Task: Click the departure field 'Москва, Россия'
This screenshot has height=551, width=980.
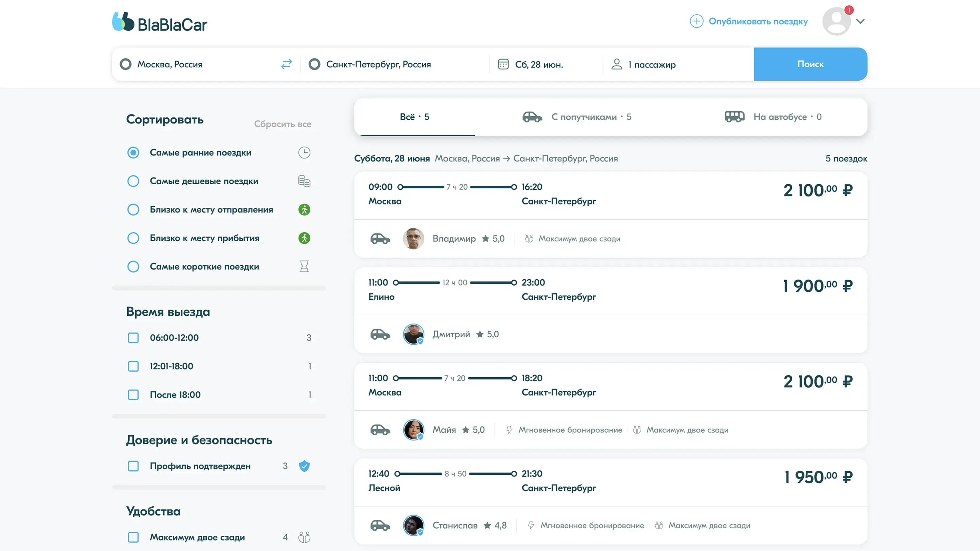Action: coord(170,64)
